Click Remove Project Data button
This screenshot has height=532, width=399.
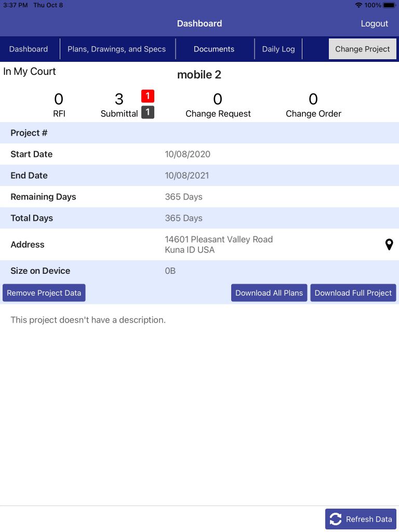[44, 293]
